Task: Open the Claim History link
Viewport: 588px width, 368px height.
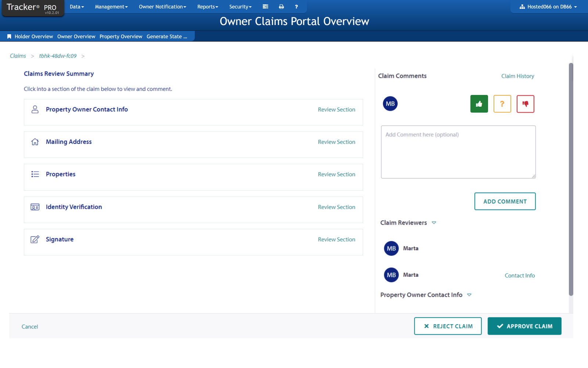Action: click(x=518, y=76)
